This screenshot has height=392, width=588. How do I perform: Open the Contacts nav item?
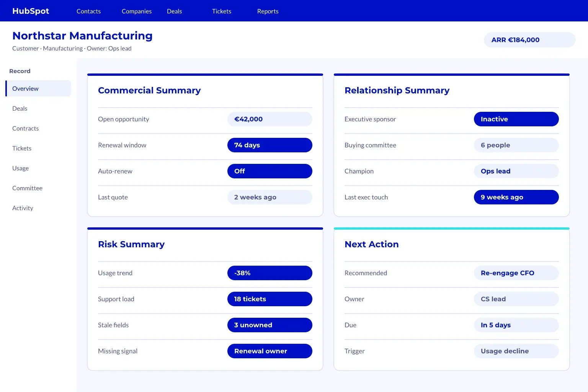click(x=88, y=11)
